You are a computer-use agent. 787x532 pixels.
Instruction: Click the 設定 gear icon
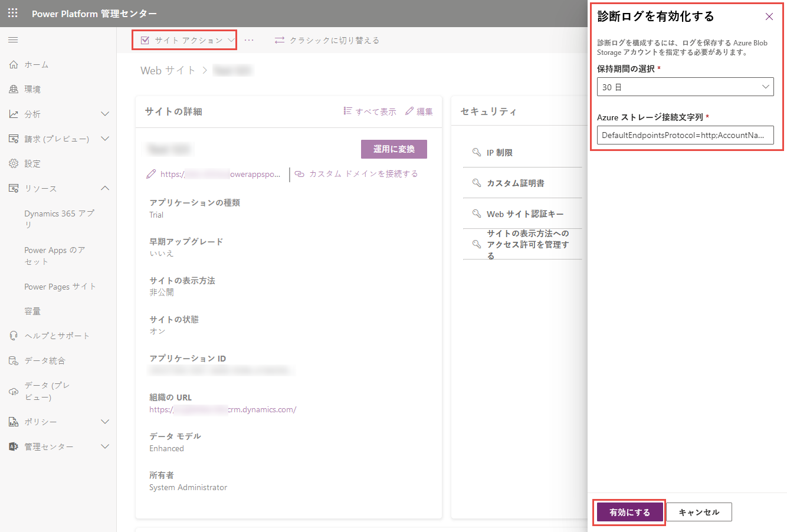point(14,163)
